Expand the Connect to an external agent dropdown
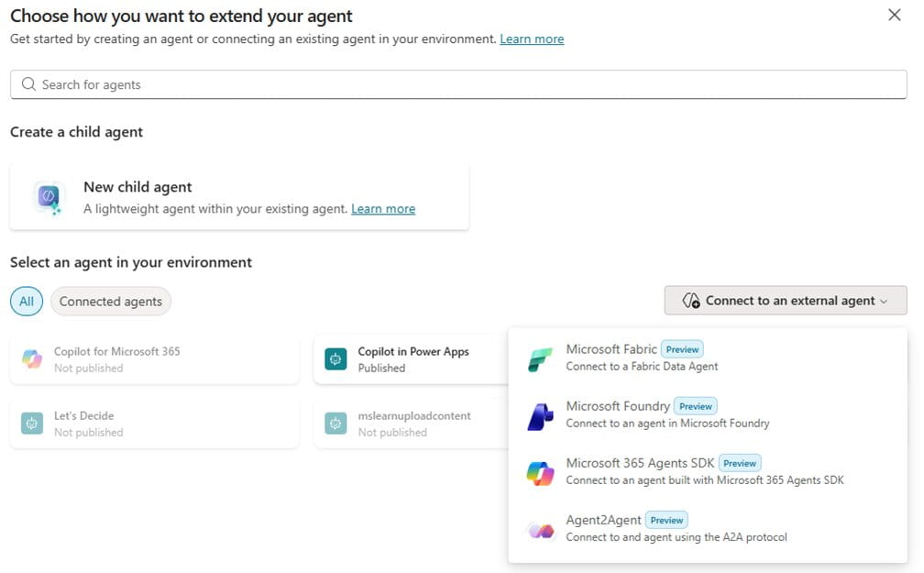Screen dimensions: 924x573 (785, 300)
